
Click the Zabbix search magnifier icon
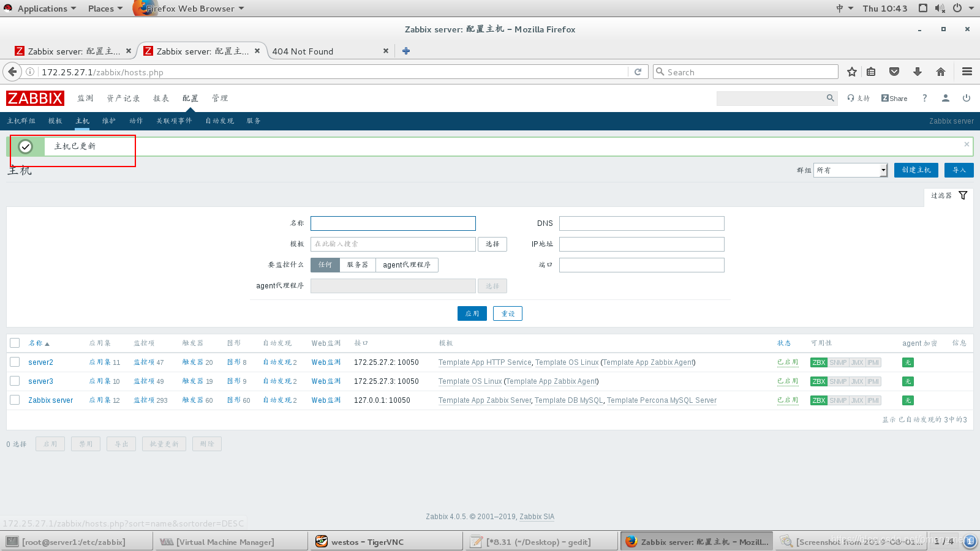831,98
